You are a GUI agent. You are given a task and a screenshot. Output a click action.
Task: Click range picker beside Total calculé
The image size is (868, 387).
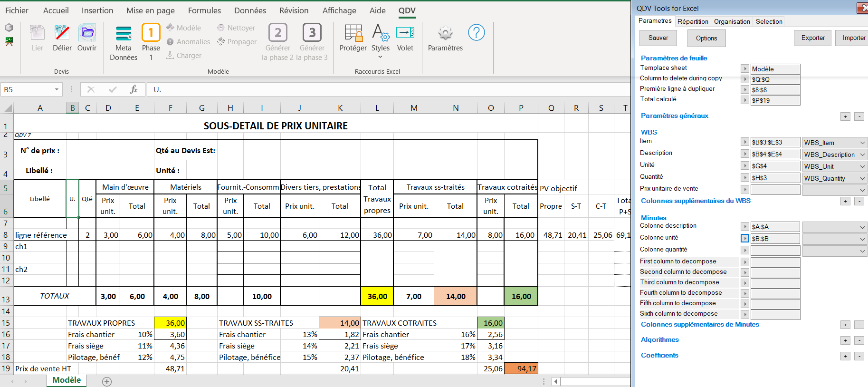(x=744, y=100)
